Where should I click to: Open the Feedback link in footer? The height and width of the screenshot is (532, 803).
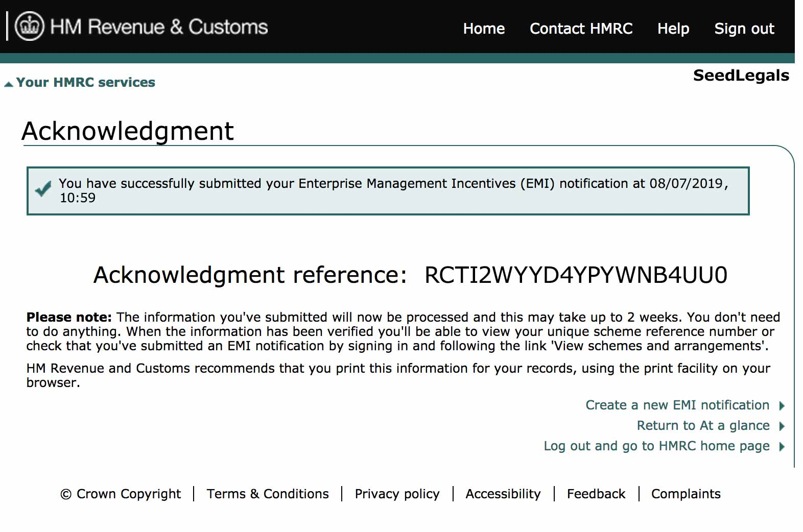tap(596, 494)
